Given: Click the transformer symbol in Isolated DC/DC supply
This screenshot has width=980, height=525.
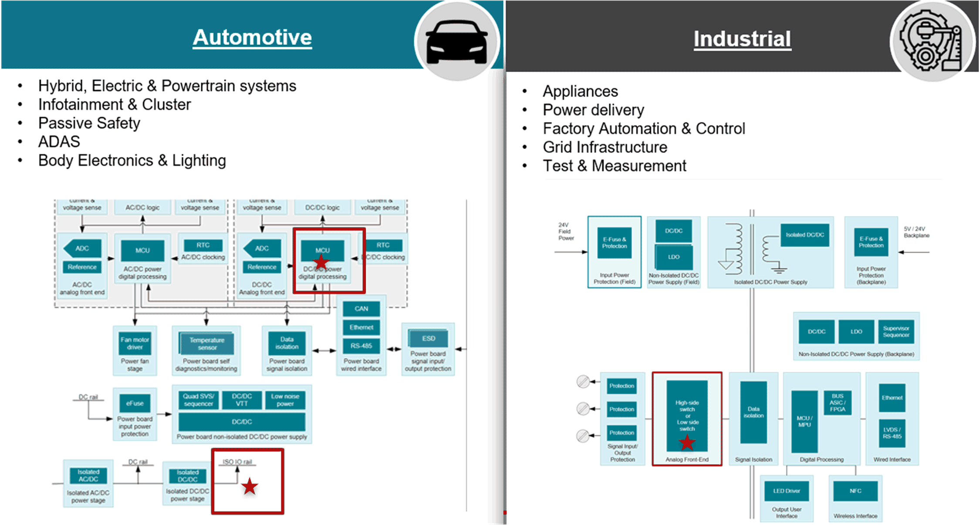Looking at the screenshot, I should coord(751,249).
